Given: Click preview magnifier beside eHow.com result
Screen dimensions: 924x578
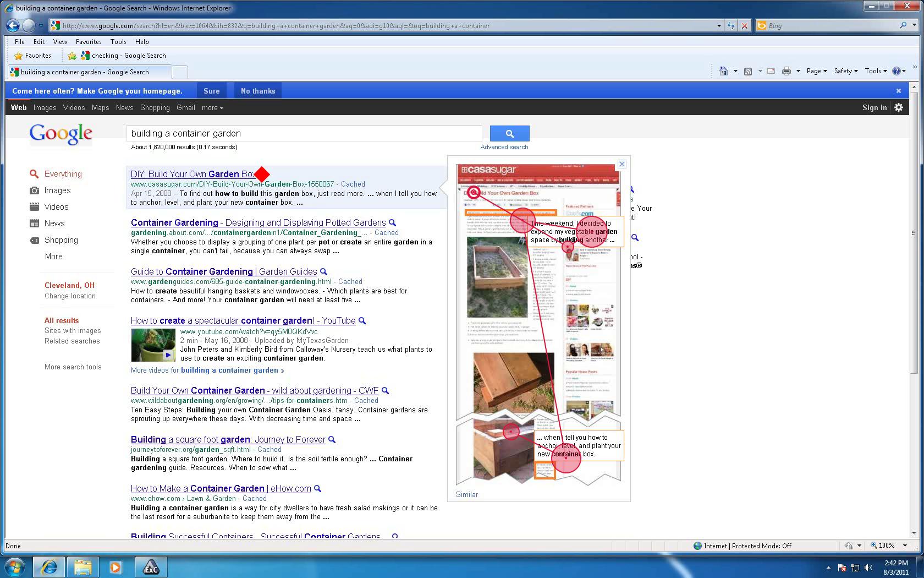Looking at the screenshot, I should click(x=317, y=489).
